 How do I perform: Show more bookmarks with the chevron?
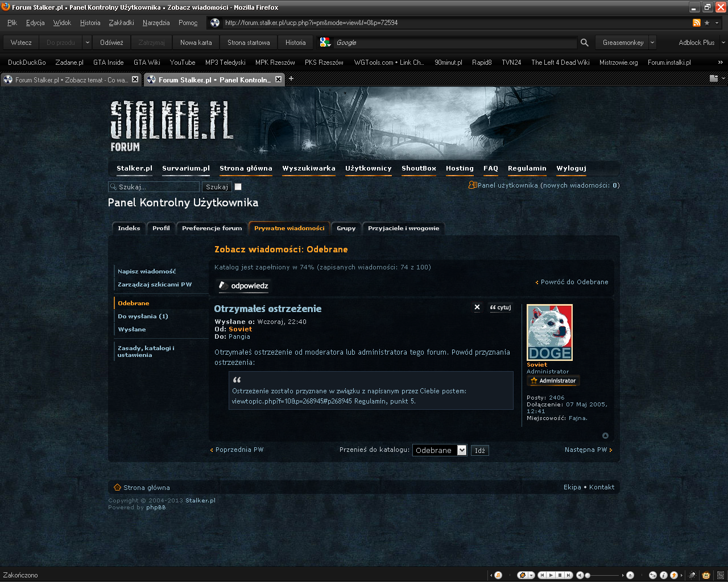[720, 63]
